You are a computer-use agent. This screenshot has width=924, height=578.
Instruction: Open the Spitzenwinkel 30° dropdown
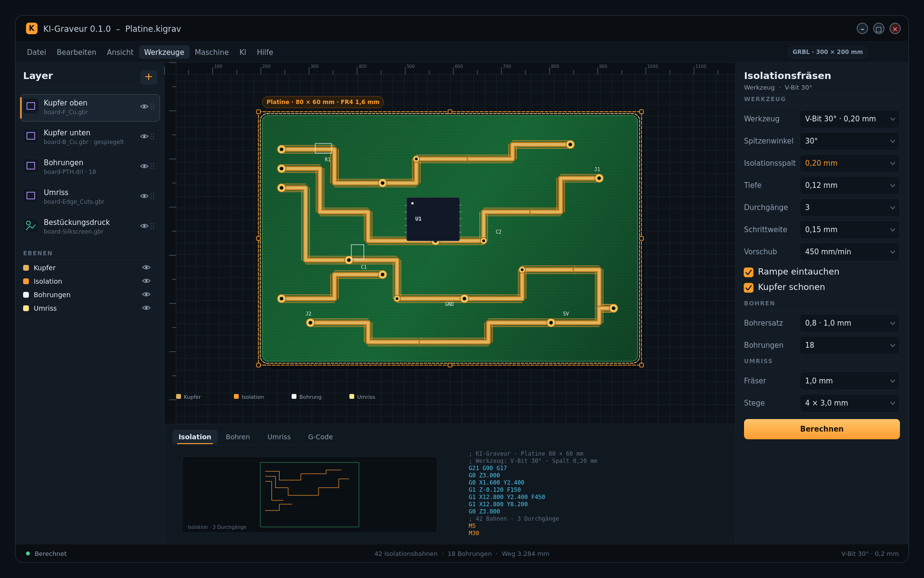coord(849,141)
